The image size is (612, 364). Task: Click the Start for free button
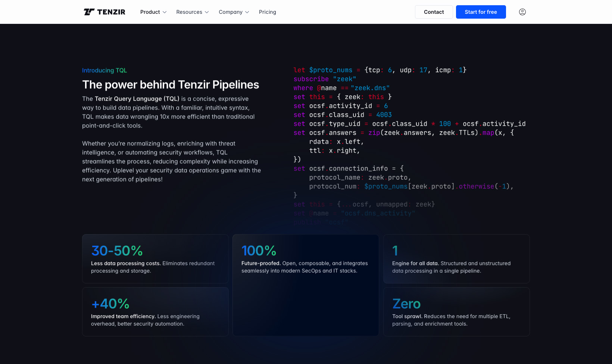481,12
